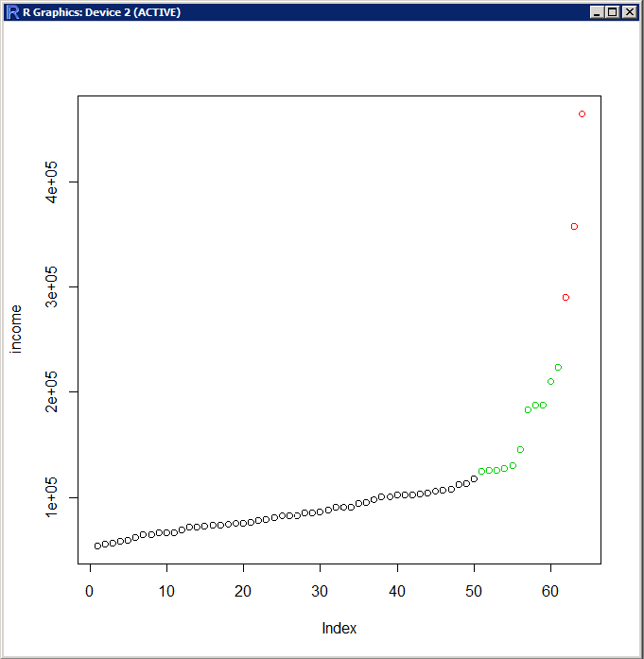644x659 pixels.
Task: Click the x-axis tick label '0'
Action: click(90, 591)
